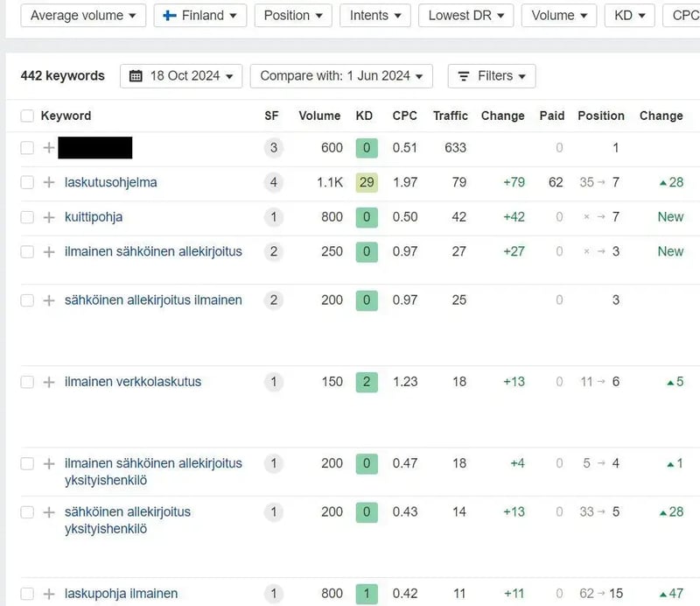This screenshot has height=606, width=700.
Task: Click SF badge 4 for laskutusohjelma
Action: (x=274, y=182)
